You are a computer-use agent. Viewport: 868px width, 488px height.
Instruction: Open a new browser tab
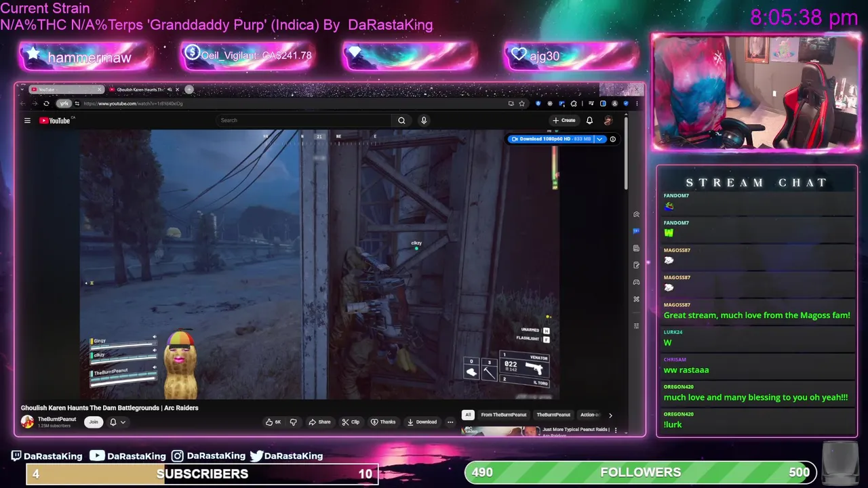(189, 89)
